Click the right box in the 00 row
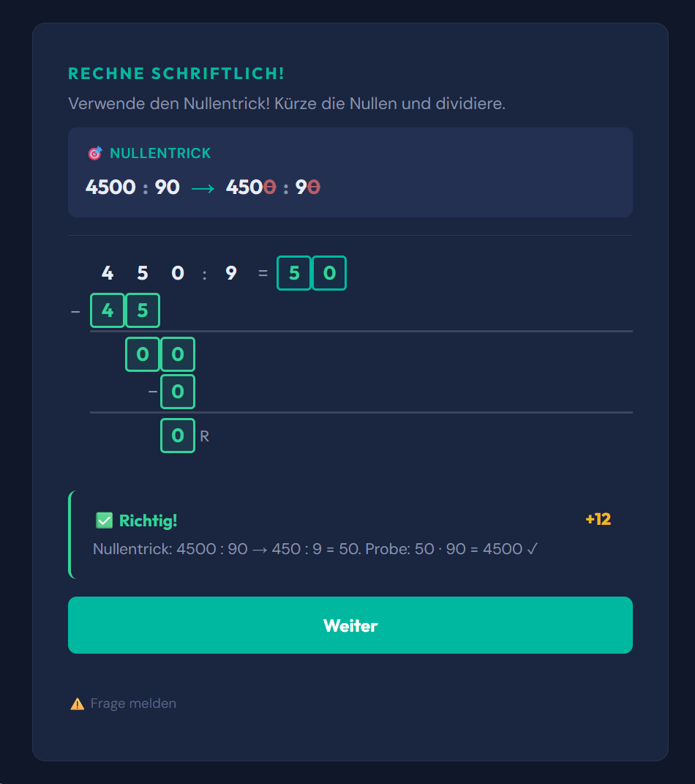 coord(178,354)
